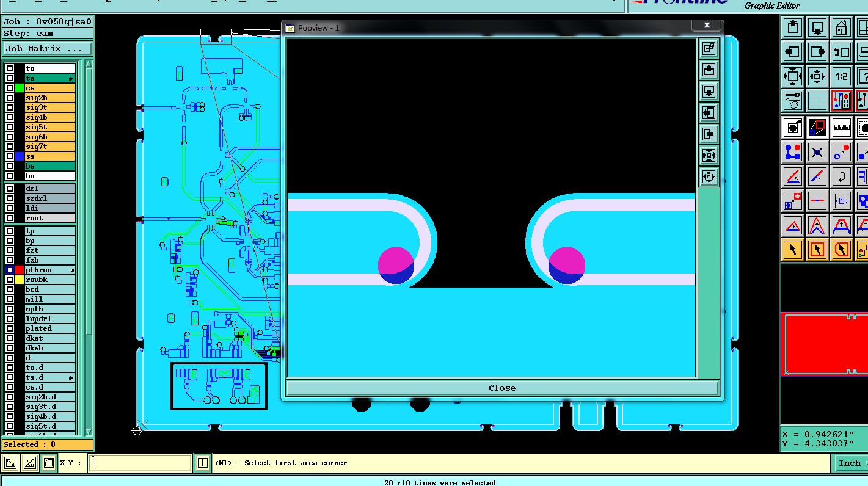This screenshot has width=868, height=486.
Task: Toggle the checkbox for layer npth
Action: coord(10,309)
